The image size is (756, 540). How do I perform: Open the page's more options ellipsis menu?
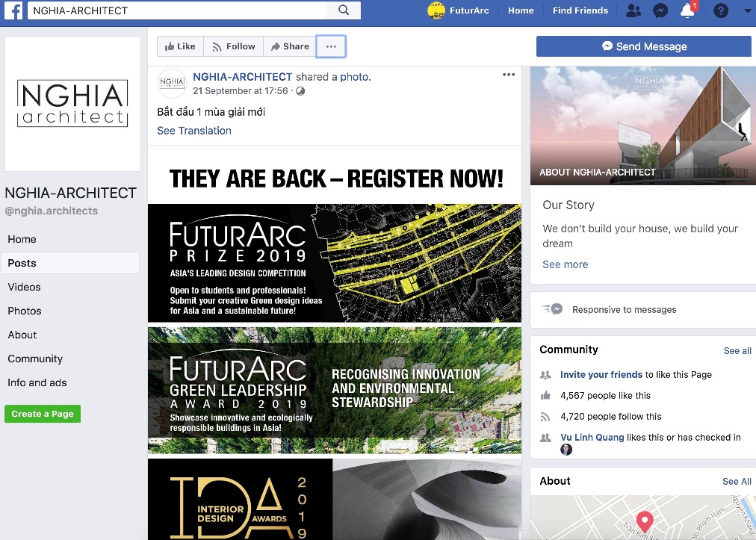coord(331,46)
